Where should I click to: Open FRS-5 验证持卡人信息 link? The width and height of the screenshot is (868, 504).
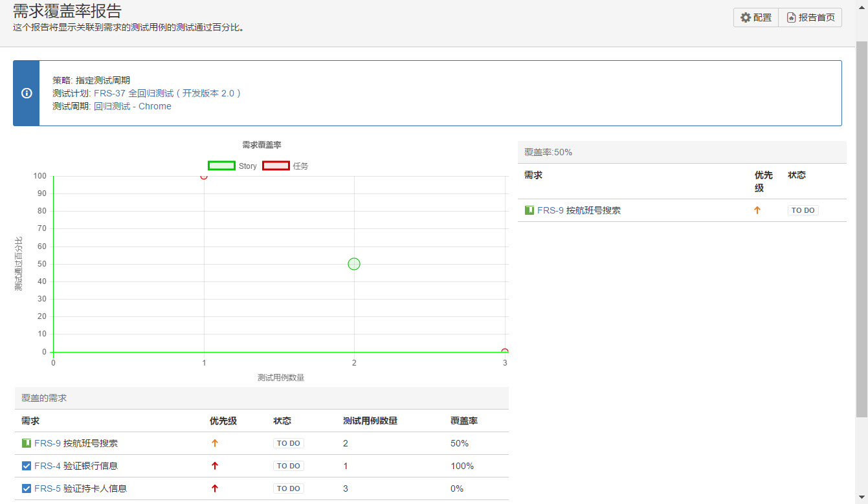80,488
